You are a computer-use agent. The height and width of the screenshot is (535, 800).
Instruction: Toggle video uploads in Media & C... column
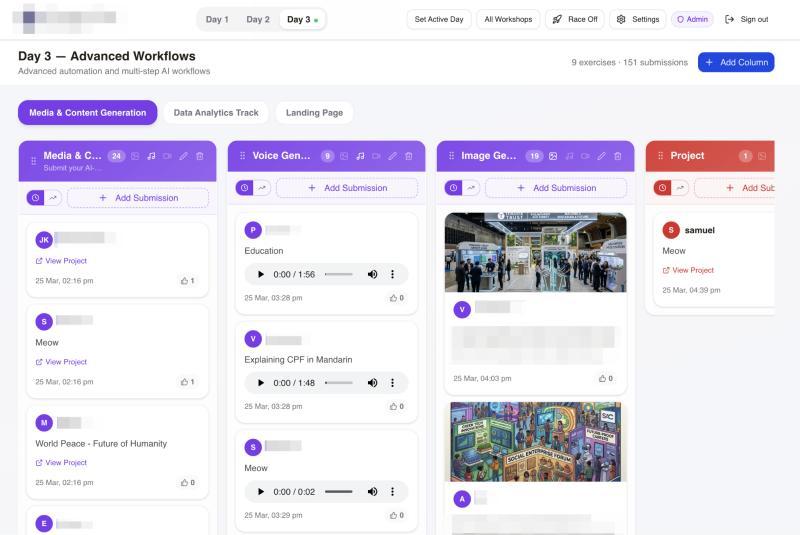coord(167,156)
